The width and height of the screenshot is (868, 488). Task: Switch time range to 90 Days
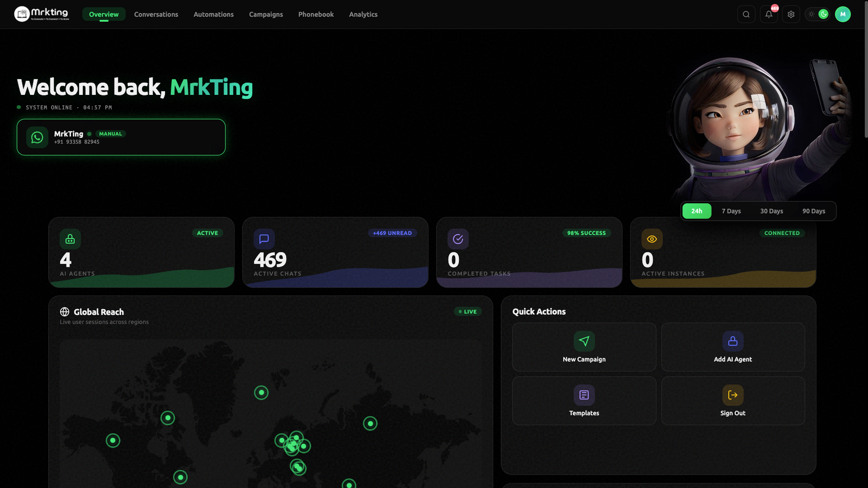(813, 211)
